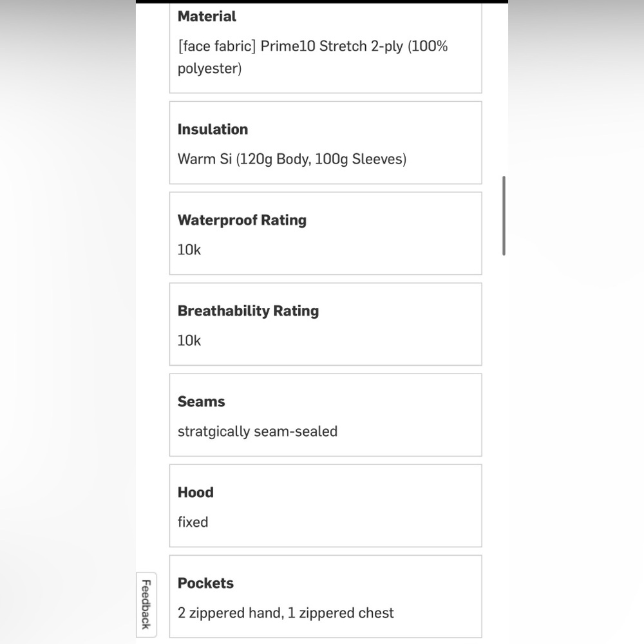644x644 pixels.
Task: Click the 10k breathability value
Action: click(x=189, y=341)
